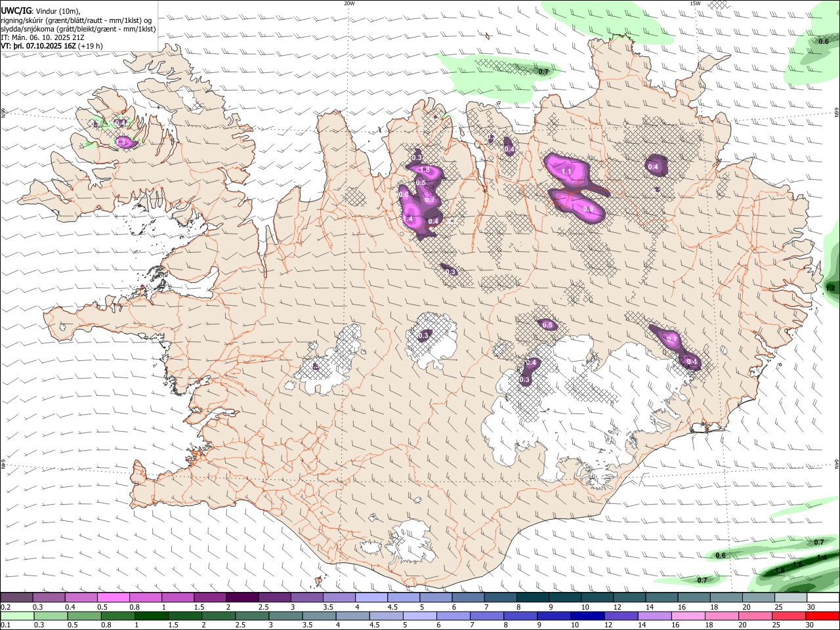Select the bright pink 0.5–0.8 snow swatch
Viewport: 840px width, 630px height.
(113, 598)
